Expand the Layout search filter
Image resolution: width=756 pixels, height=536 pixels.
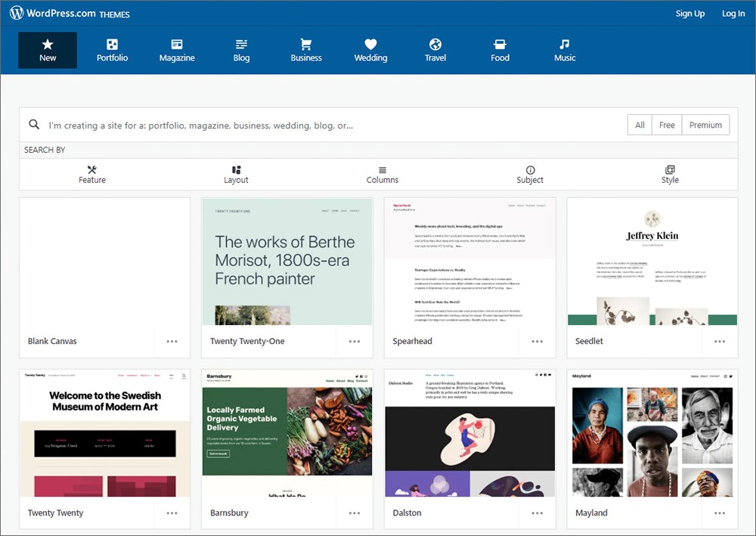pyautogui.click(x=236, y=175)
